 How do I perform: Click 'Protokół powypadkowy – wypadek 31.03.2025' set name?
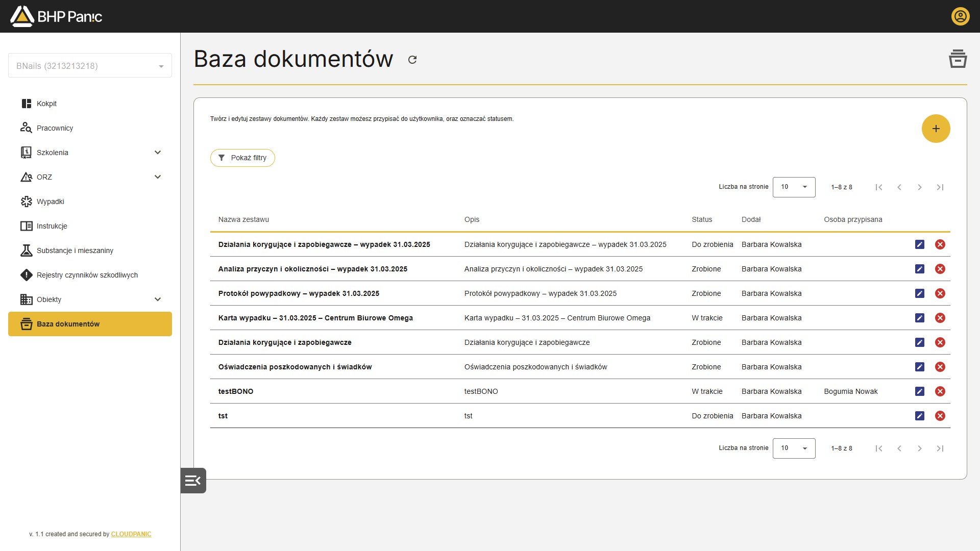pyautogui.click(x=299, y=293)
